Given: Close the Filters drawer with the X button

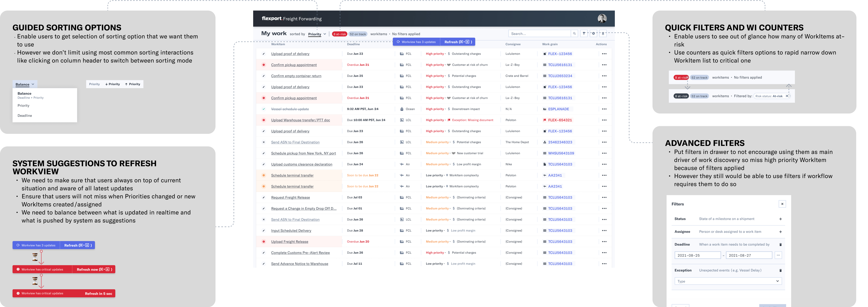Looking at the screenshot, I should point(782,204).
